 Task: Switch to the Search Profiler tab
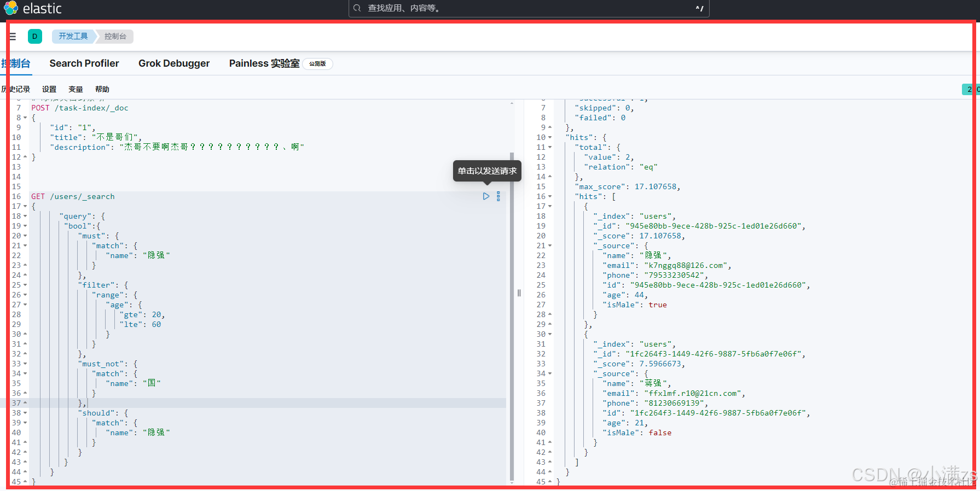click(x=84, y=63)
